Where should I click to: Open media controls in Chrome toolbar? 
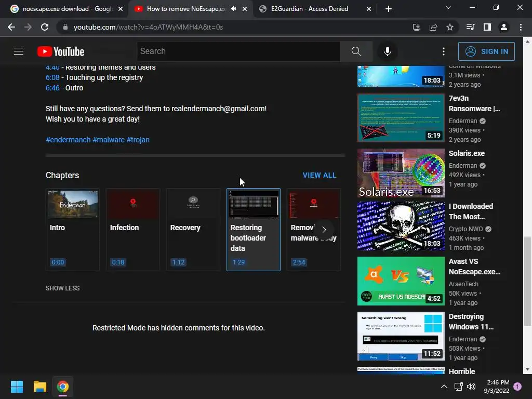(470, 27)
